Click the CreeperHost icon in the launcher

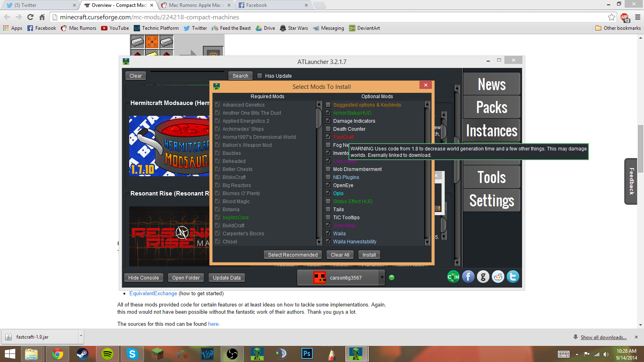[453, 277]
